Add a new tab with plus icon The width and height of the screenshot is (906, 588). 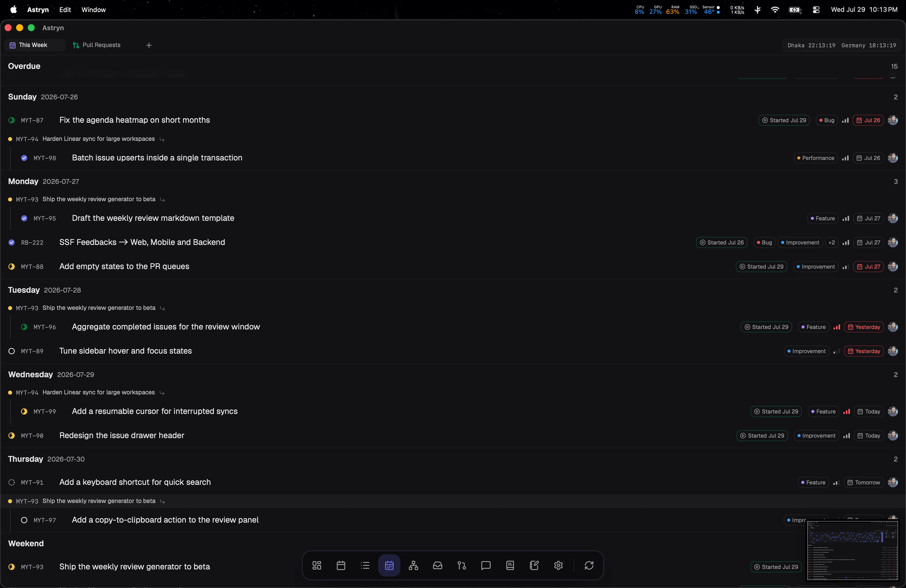pos(149,45)
